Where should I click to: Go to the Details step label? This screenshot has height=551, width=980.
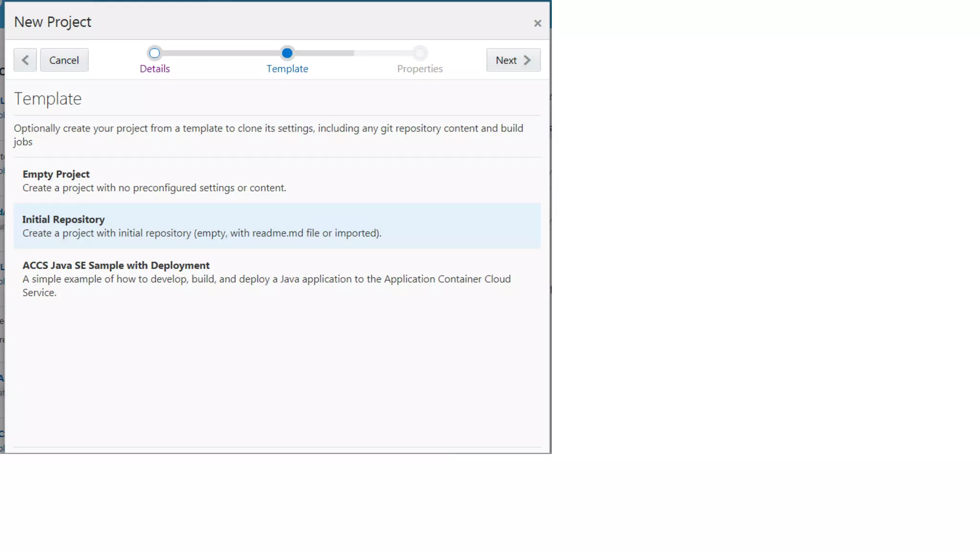click(155, 69)
